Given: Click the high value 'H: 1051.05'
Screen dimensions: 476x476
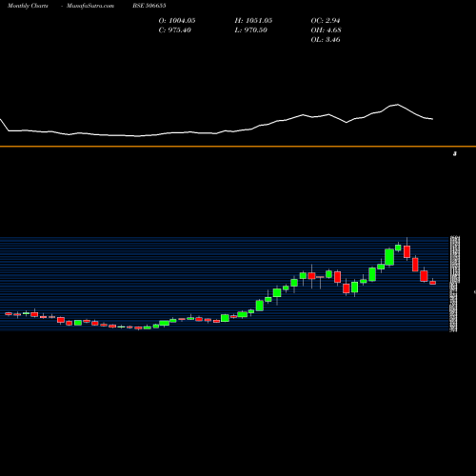Looking at the screenshot, I should click(x=253, y=21).
